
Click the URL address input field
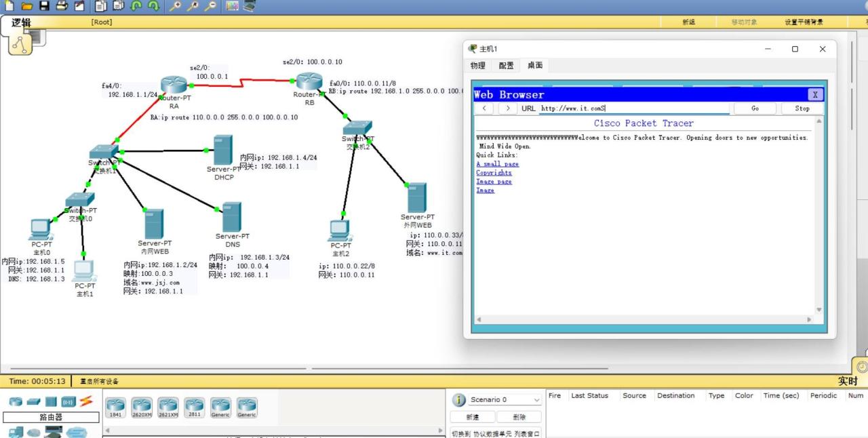coord(633,108)
